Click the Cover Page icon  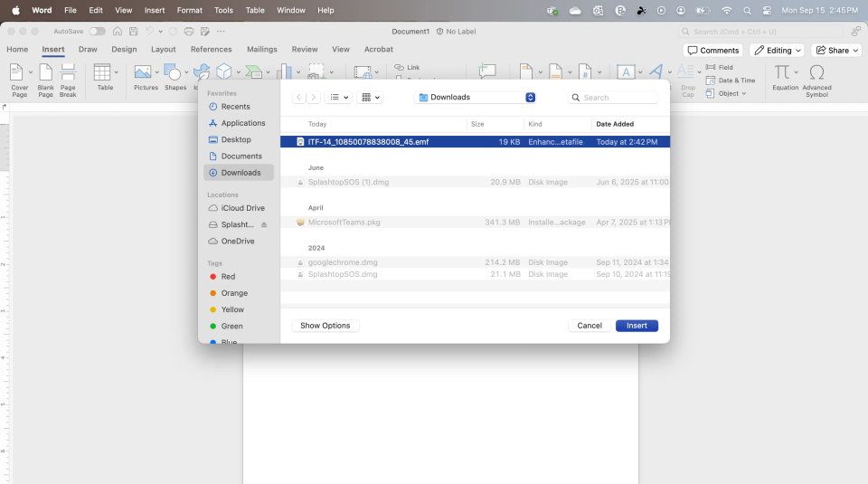click(x=17, y=73)
